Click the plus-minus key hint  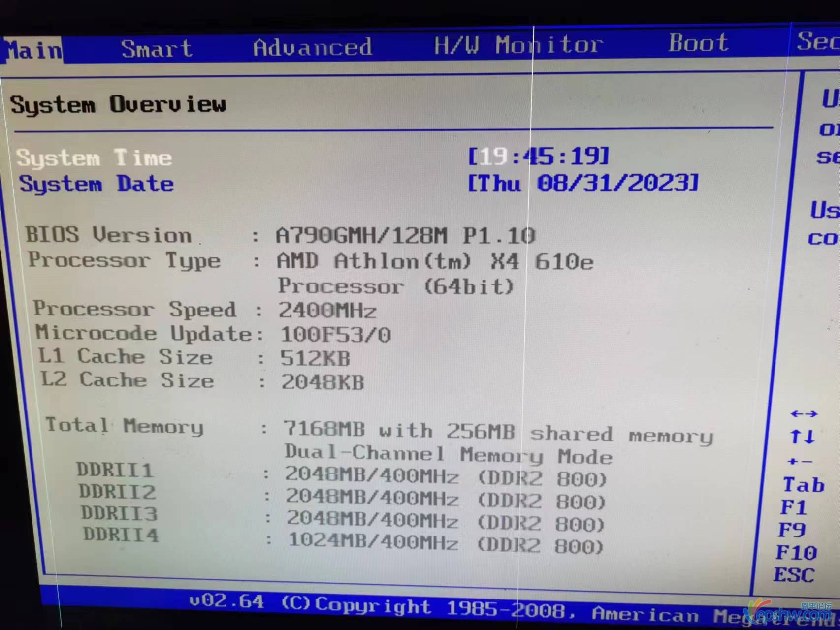800,462
